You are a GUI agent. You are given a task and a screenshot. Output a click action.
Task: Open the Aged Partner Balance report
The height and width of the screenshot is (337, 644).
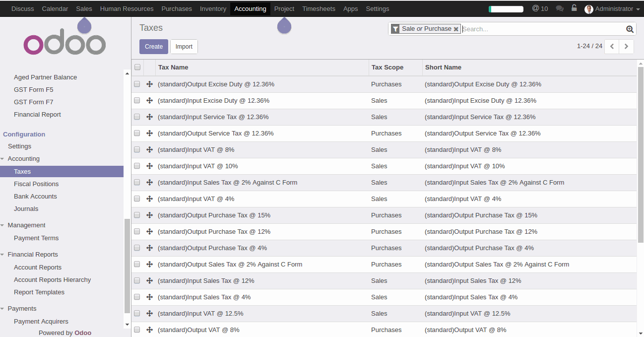click(x=45, y=77)
